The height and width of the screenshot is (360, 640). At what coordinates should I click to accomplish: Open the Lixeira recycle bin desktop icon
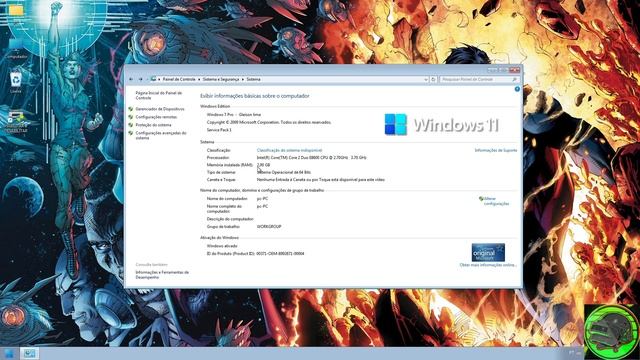point(16,81)
